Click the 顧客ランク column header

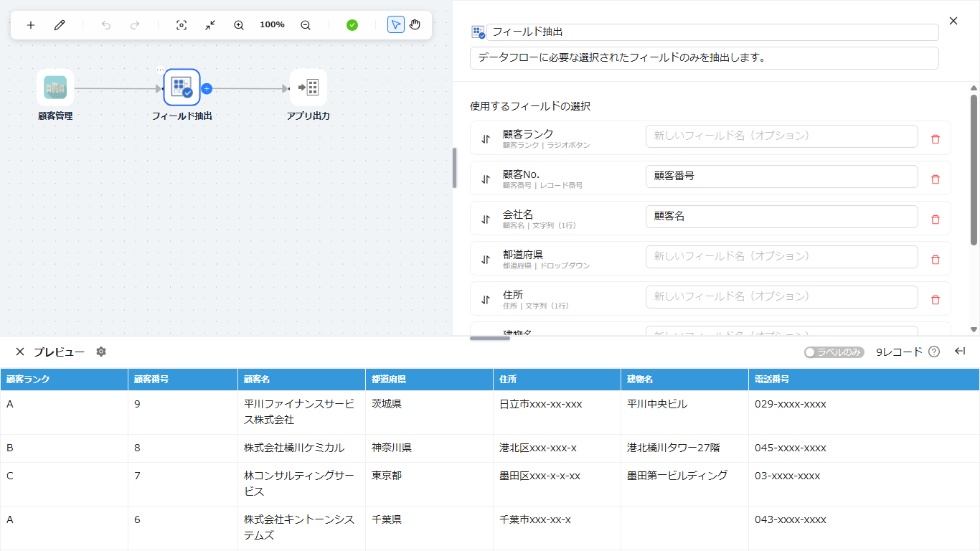[64, 380]
